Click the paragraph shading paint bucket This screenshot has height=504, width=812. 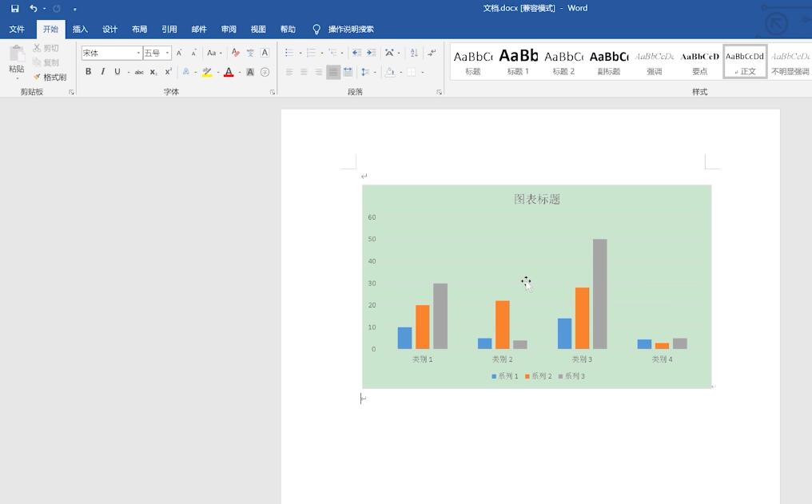[390, 72]
